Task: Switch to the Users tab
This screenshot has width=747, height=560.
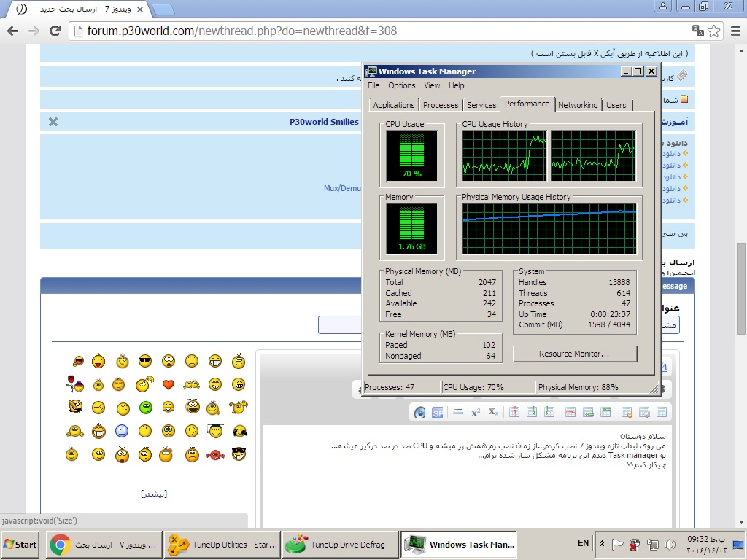Action: (x=616, y=105)
